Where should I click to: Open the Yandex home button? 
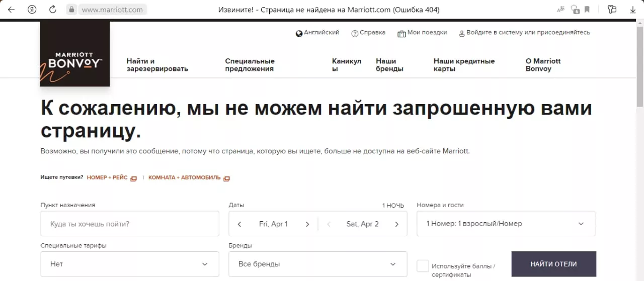(32, 10)
